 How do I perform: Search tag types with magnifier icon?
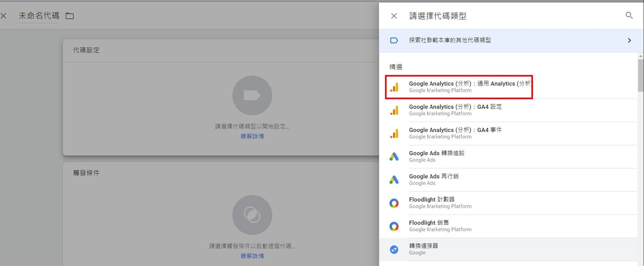pyautogui.click(x=629, y=15)
